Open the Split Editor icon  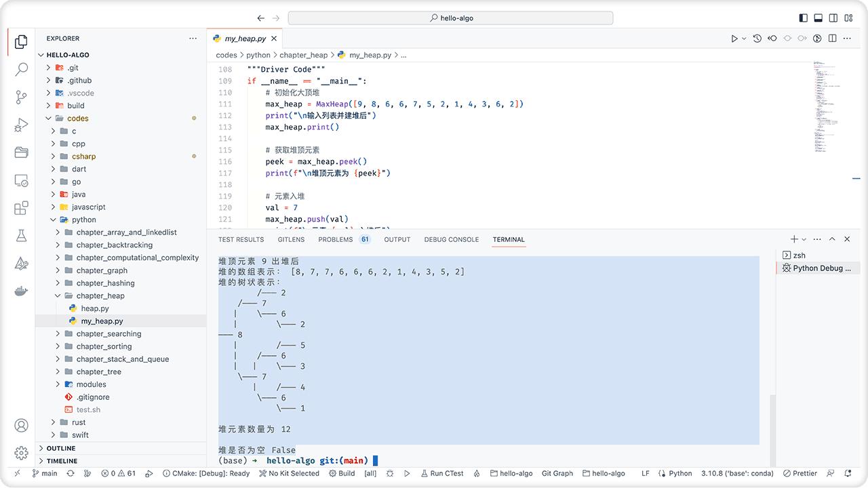832,39
